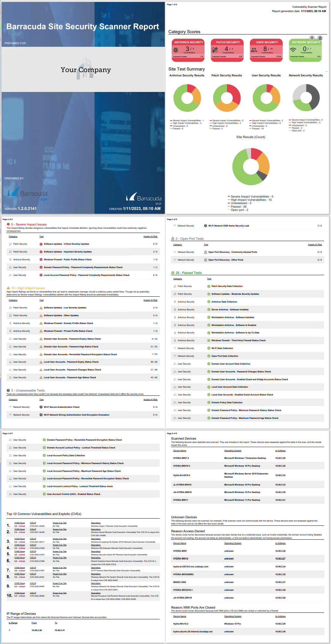The image size is (331, 644).
Task: Click the warning triangle beside Low Severity Updates
Action: tap(41, 308)
